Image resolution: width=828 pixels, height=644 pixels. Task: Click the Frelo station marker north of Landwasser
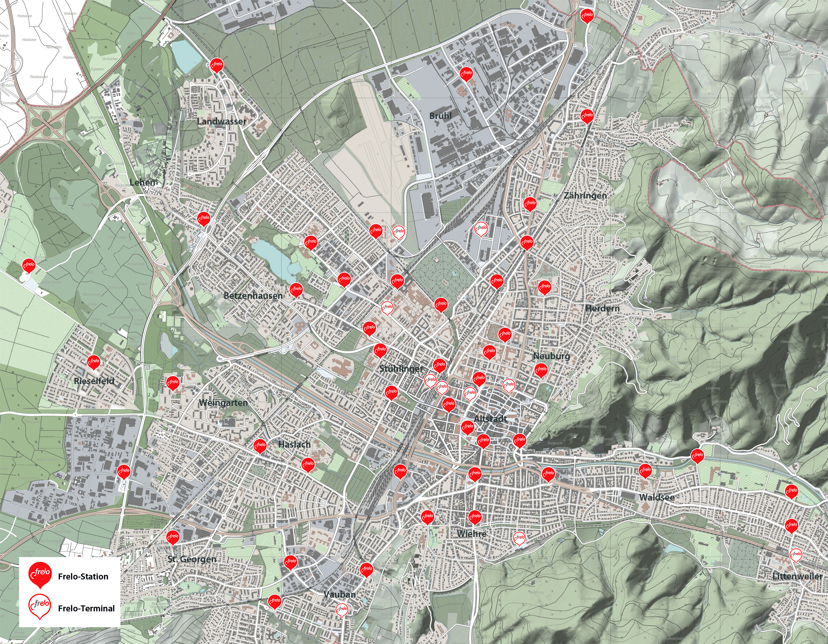[x=217, y=65]
